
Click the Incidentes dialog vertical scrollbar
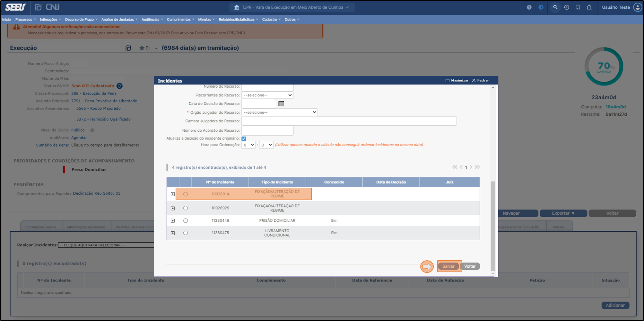[x=493, y=226]
